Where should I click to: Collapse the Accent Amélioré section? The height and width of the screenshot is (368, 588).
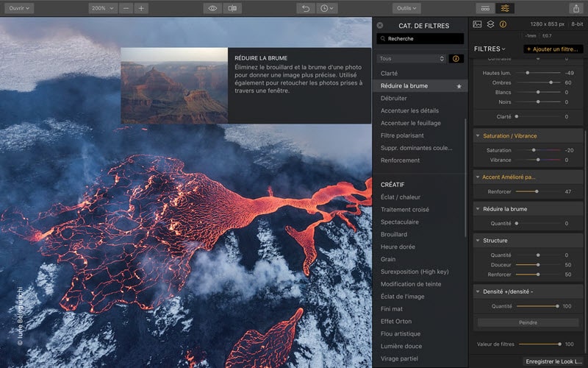click(x=478, y=177)
